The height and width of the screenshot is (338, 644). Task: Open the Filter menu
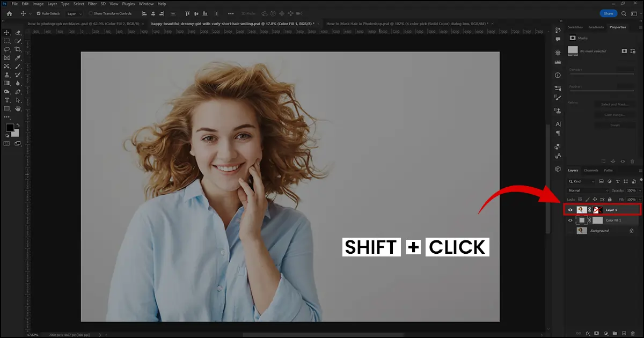(x=92, y=3)
